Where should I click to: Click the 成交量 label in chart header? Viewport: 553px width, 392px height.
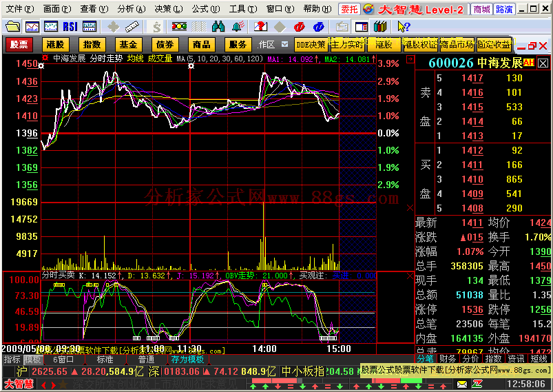click(160, 59)
